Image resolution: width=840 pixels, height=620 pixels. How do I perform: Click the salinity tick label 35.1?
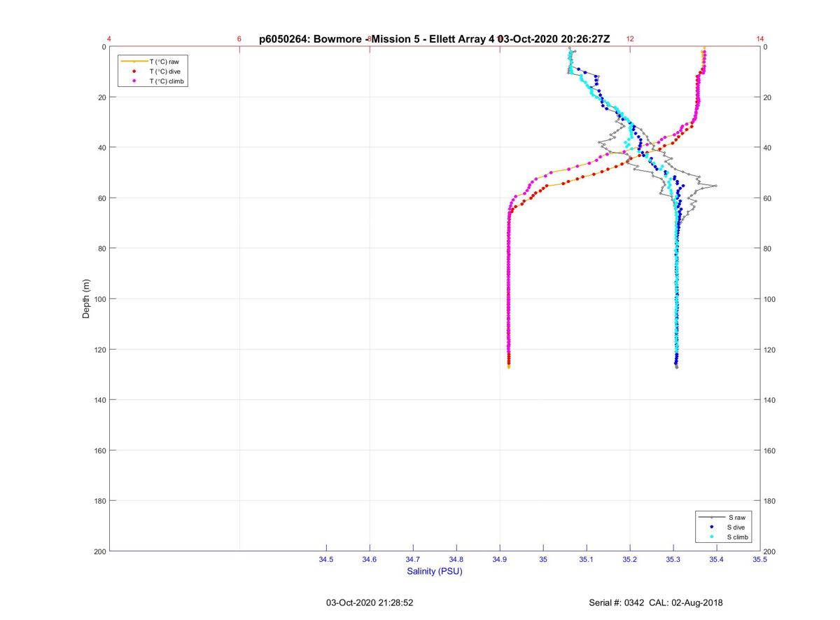pyautogui.click(x=587, y=560)
